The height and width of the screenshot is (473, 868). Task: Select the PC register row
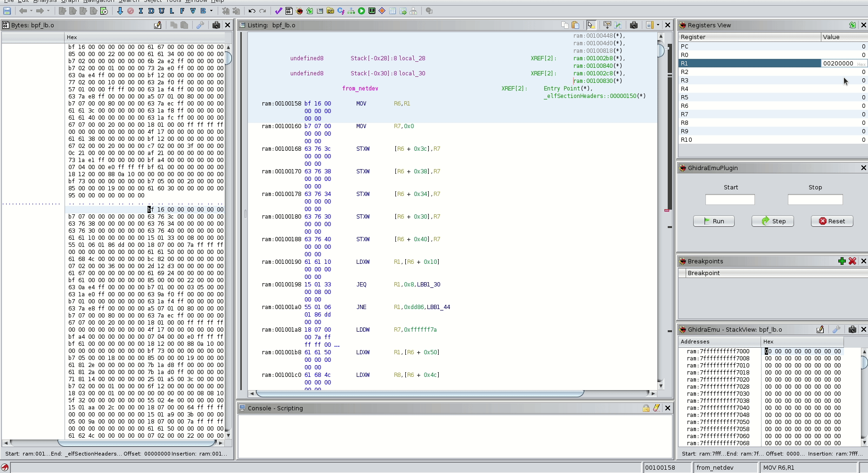[x=773, y=46]
